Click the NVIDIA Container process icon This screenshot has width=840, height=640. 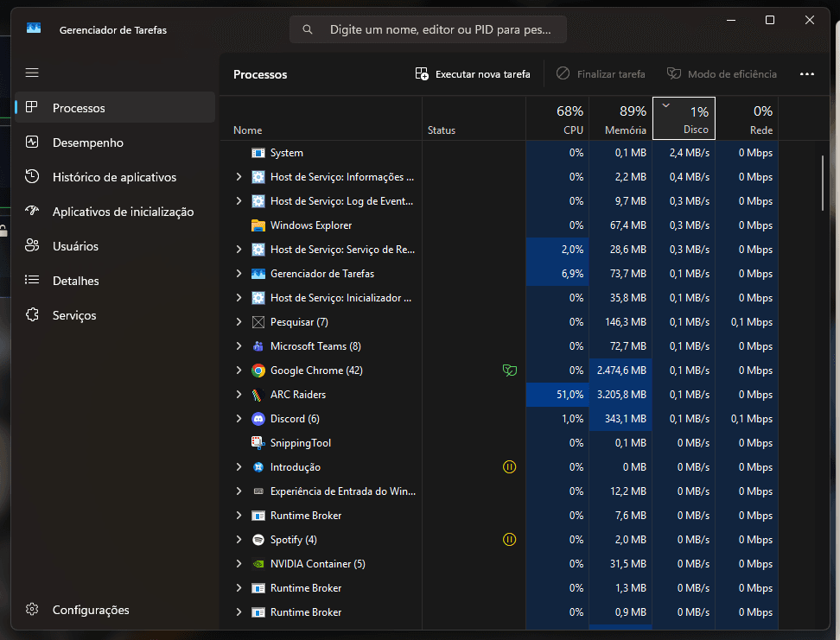tap(258, 564)
